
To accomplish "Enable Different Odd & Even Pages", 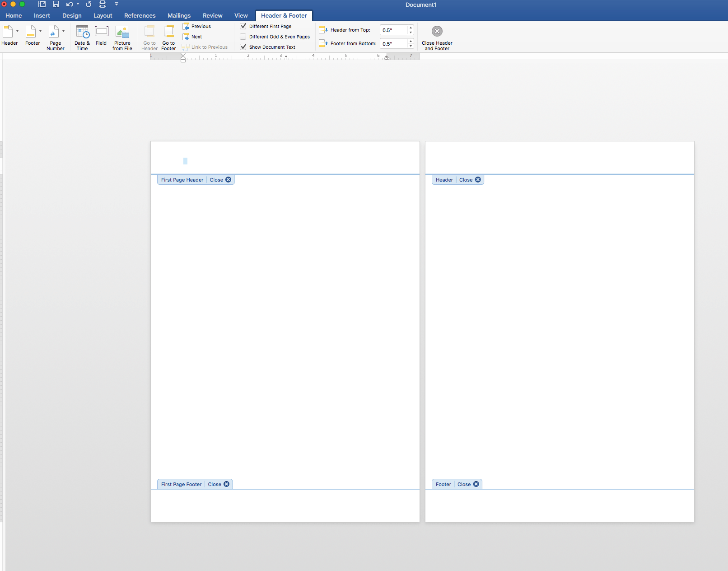I will click(243, 37).
